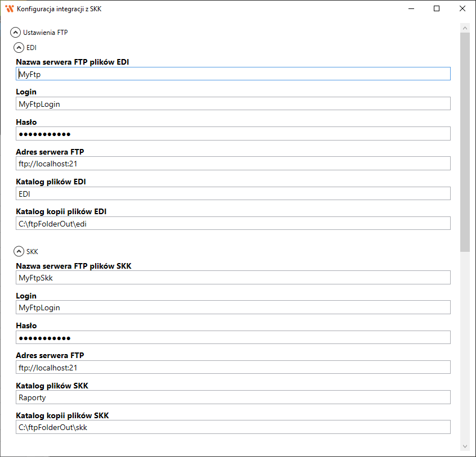The image size is (476, 457).
Task: Edit the EDI copy folder path field
Action: pyautogui.click(x=233, y=223)
